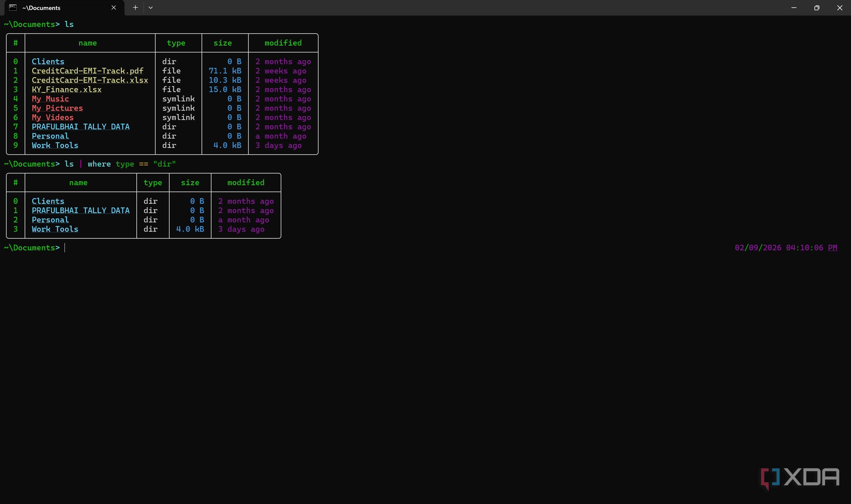Click the 15.0 kB size value
This screenshot has height=504, width=851.
225,90
